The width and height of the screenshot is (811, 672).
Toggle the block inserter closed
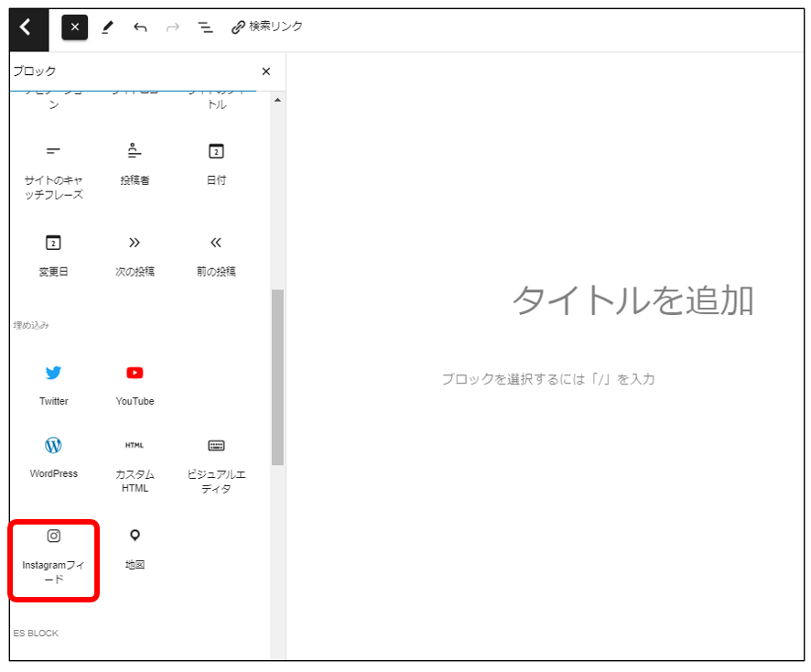click(x=75, y=27)
